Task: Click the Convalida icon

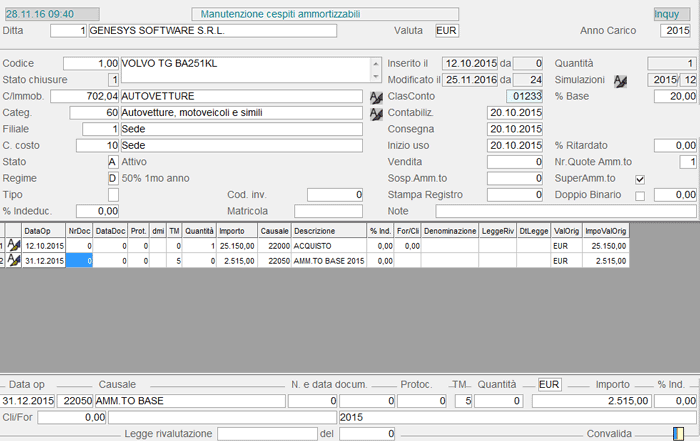Action: pos(678,433)
